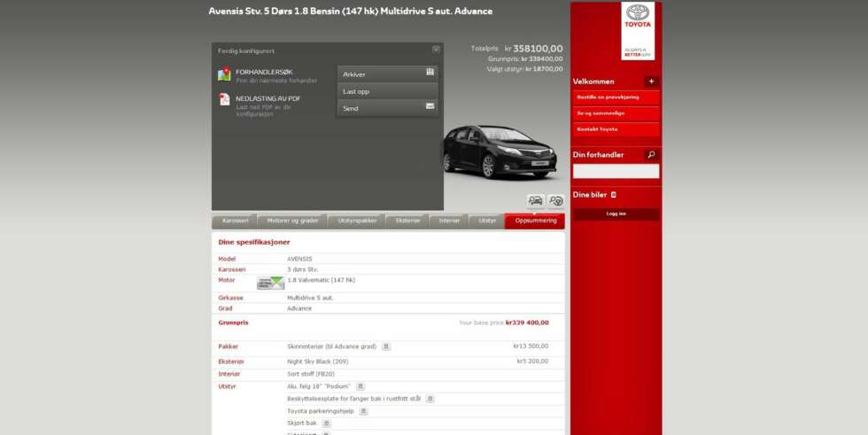Remove Skjørt bak item
Screen dimensions: 868x435
coord(326,423)
